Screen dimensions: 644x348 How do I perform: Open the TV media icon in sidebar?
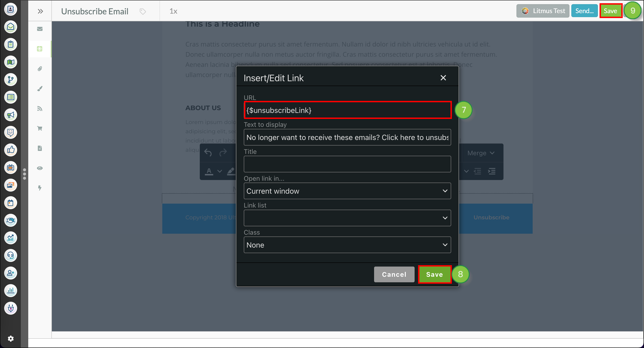coord(10,167)
